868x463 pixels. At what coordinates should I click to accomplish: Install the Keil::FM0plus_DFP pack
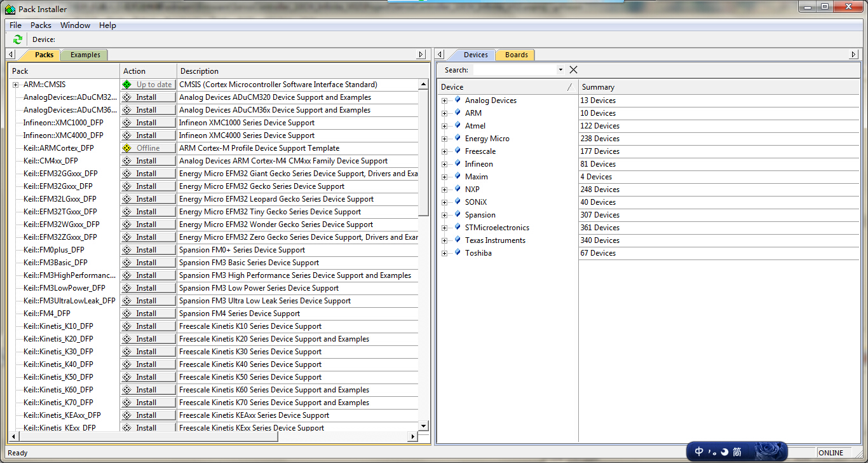pos(148,250)
